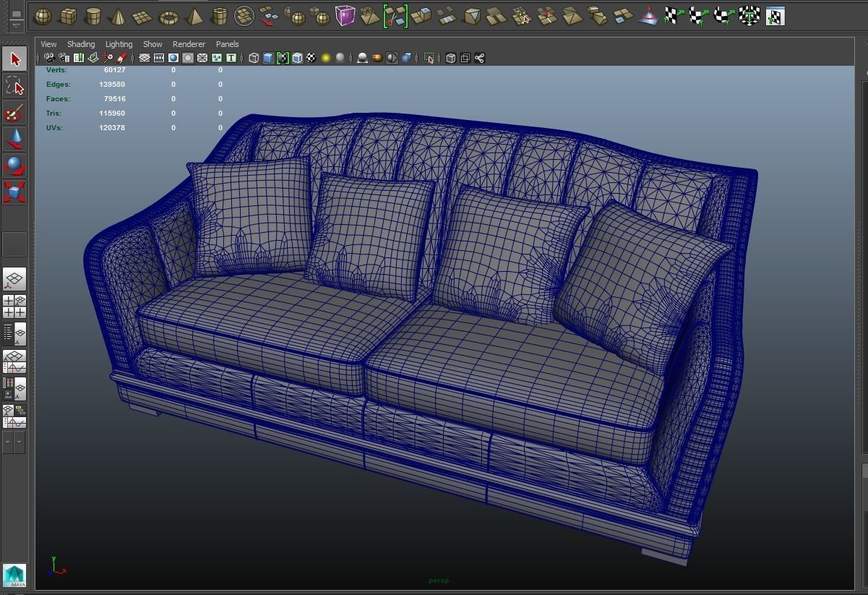Create a polygon pipe from the shelf
The height and width of the screenshot is (595, 868).
[x=219, y=16]
